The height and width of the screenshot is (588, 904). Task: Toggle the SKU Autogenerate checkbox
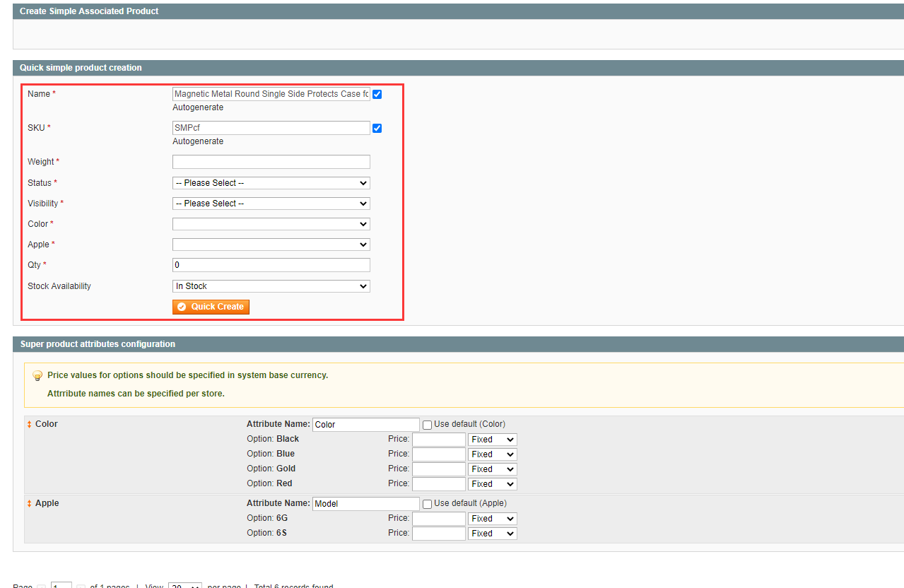377,129
